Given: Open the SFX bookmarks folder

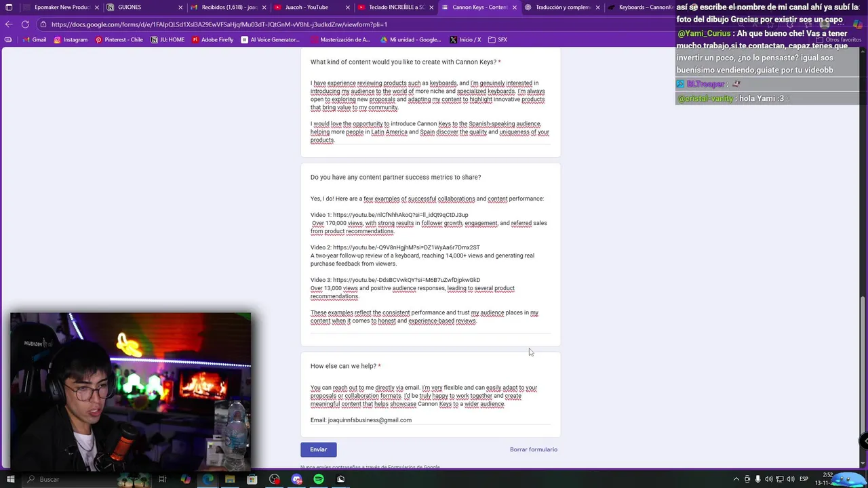Looking at the screenshot, I should tap(498, 39).
